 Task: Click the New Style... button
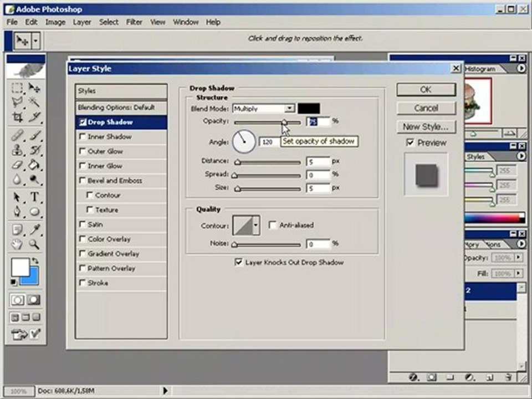426,127
